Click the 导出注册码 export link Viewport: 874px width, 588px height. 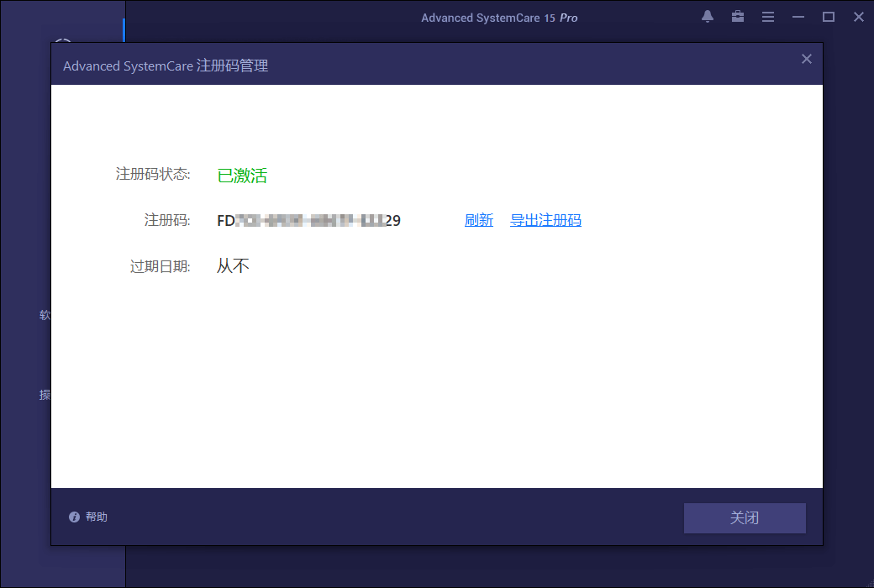click(545, 220)
